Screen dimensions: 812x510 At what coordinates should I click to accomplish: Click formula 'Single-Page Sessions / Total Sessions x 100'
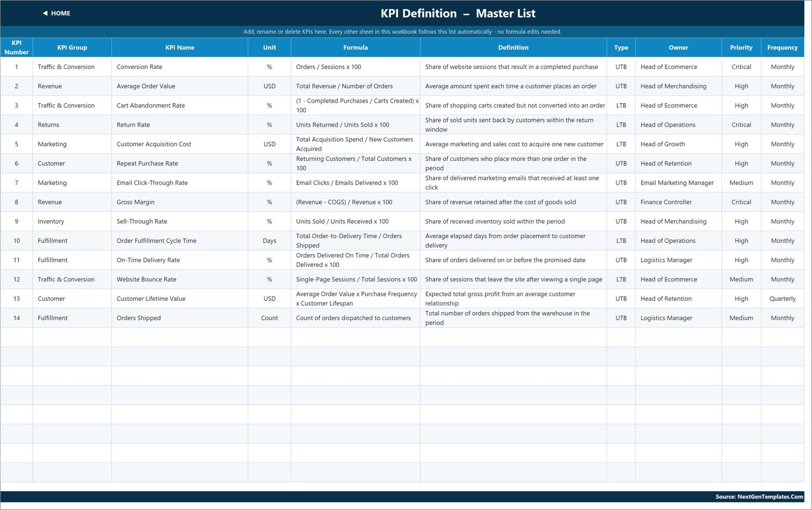(356, 279)
